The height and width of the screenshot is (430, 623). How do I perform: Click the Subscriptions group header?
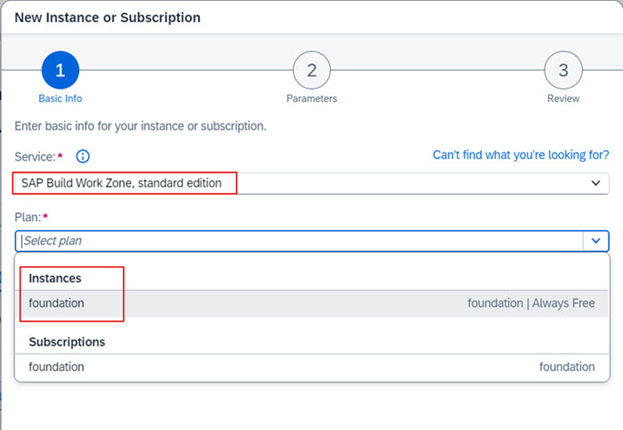[67, 341]
